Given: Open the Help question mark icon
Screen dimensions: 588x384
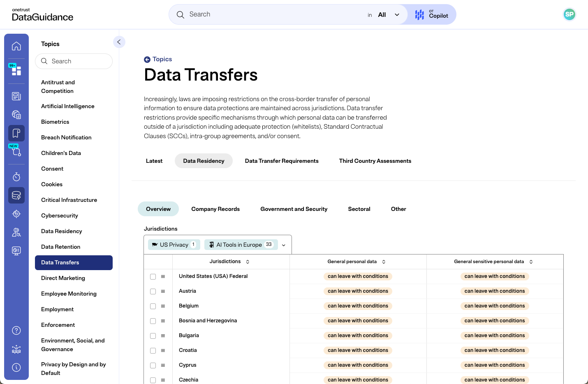Looking at the screenshot, I should 16,330.
